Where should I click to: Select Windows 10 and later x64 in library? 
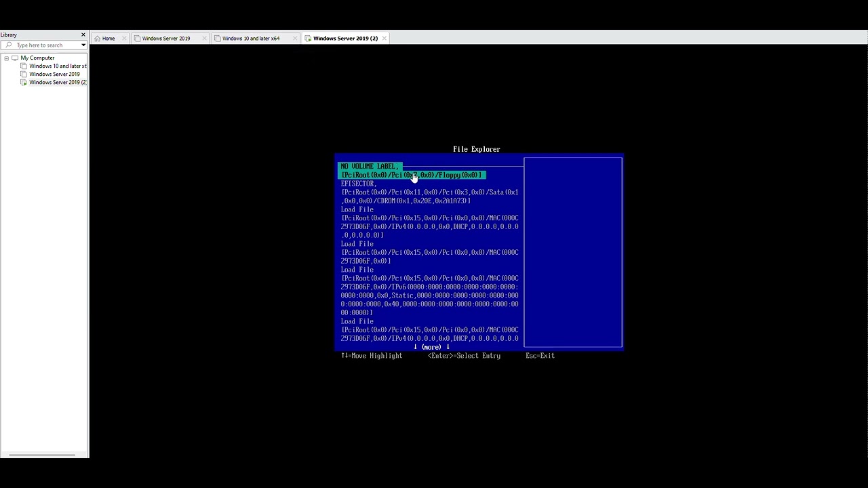point(58,66)
